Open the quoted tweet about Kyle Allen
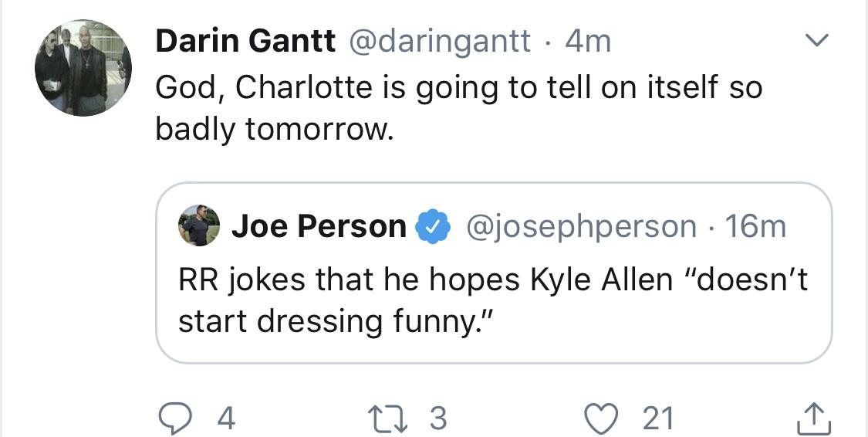The width and height of the screenshot is (868, 437). pos(494,273)
